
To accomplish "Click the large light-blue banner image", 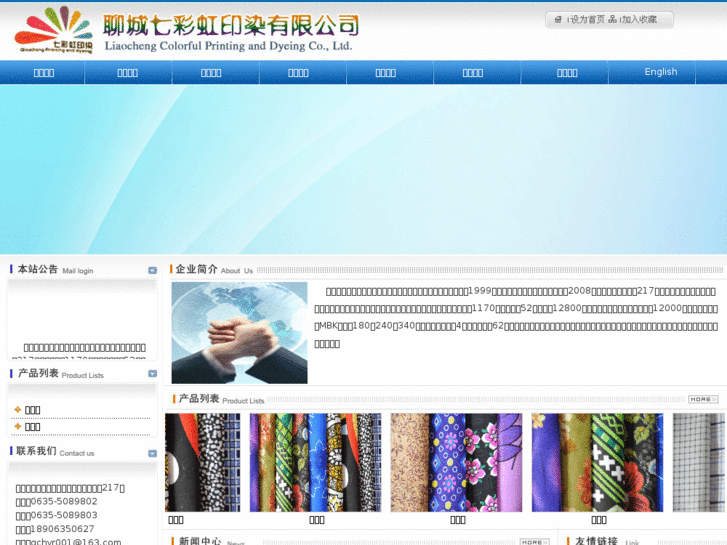I will (364, 169).
